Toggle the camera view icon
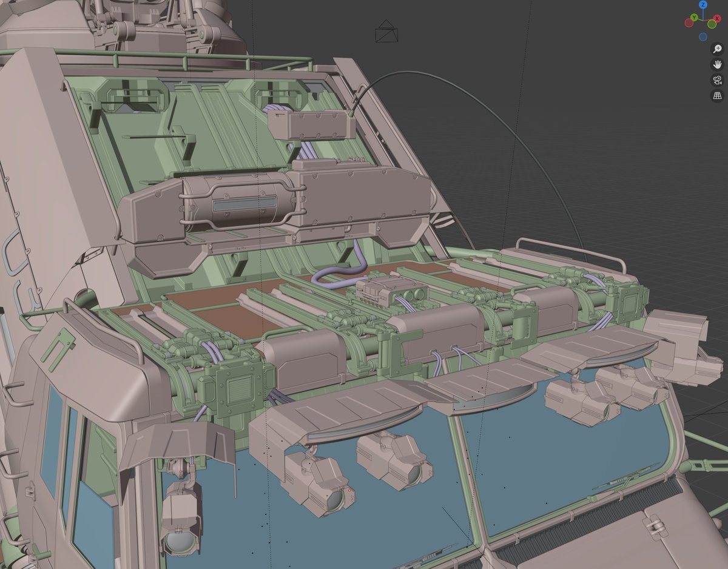The width and height of the screenshot is (728, 569). (717, 80)
